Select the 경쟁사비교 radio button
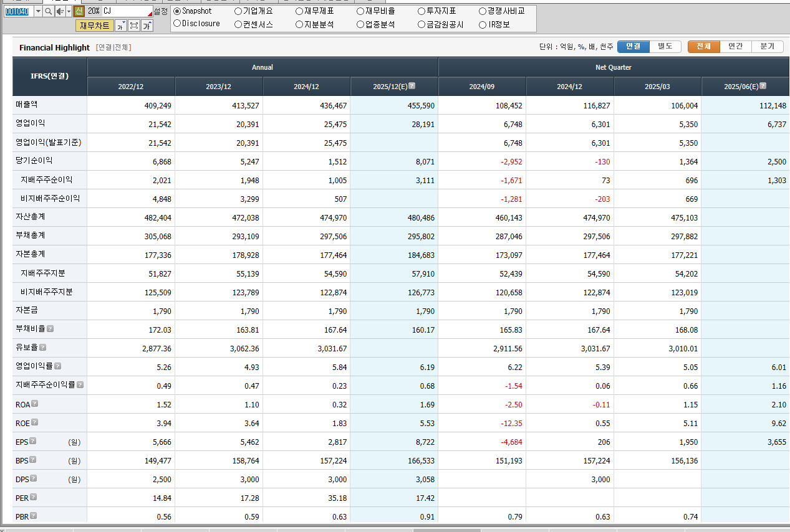The height and width of the screenshot is (532, 790). (483, 11)
